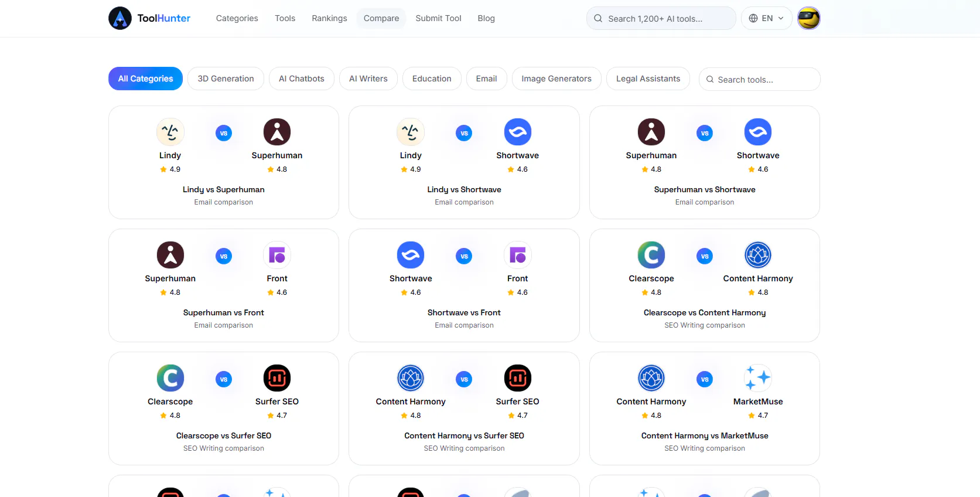Filter by AI Chatbots
Screen dimensions: 980x497
click(x=302, y=79)
